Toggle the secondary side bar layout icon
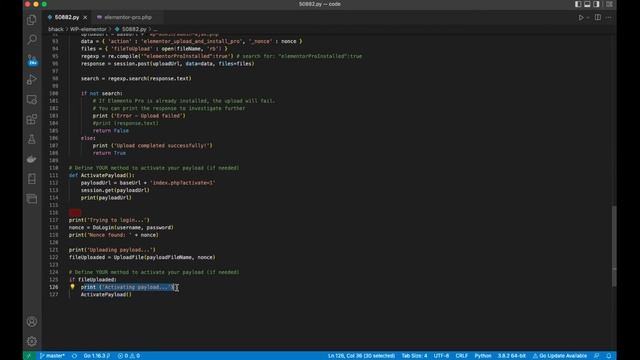Screen dimensions: 640x360 point(596,4)
